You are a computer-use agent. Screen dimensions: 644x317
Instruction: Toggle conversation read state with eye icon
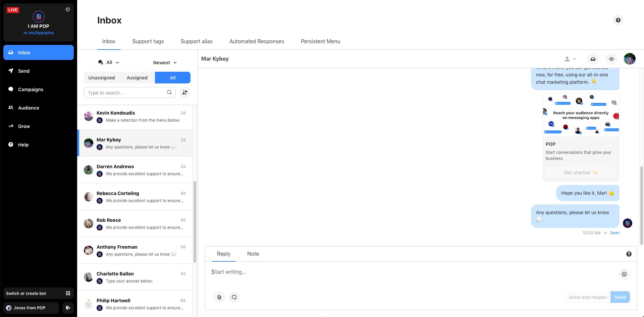tap(611, 59)
